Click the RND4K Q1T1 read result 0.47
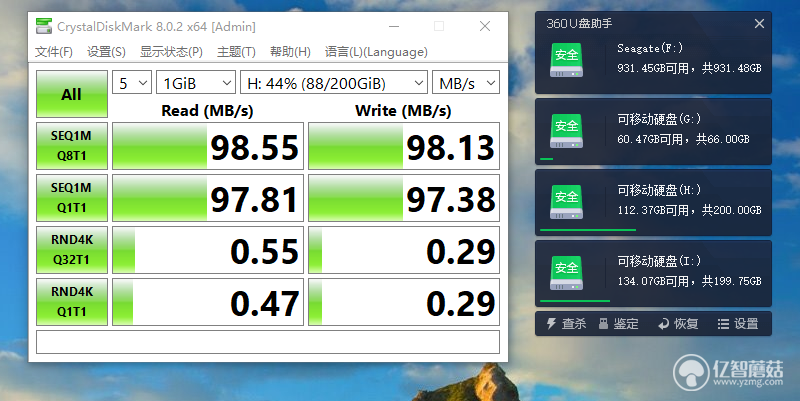The width and height of the screenshot is (800, 401). pyautogui.click(x=208, y=302)
